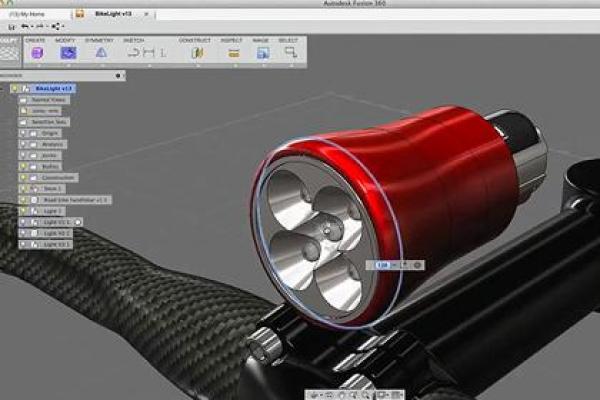Click the Undo arrow icon
The width and height of the screenshot is (600, 400).
point(23,25)
